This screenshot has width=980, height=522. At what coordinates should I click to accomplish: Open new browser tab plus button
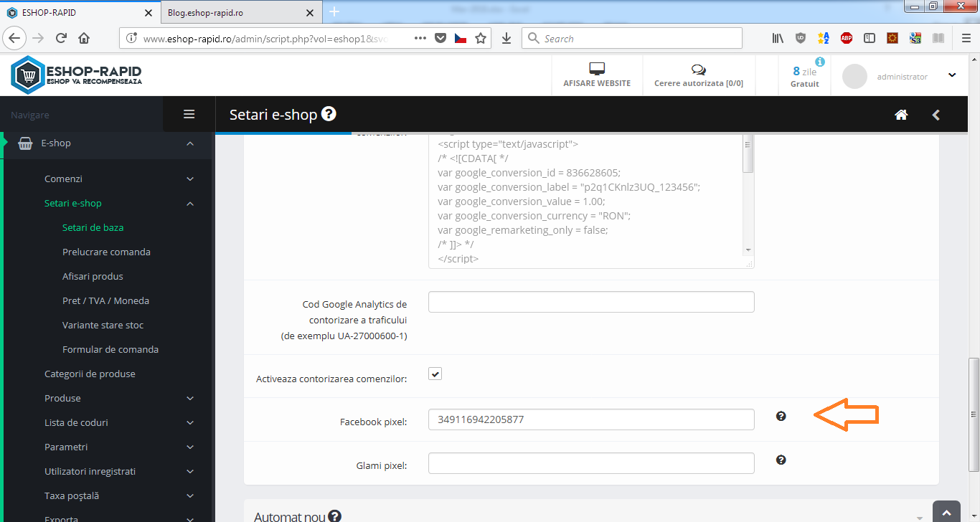pos(334,12)
